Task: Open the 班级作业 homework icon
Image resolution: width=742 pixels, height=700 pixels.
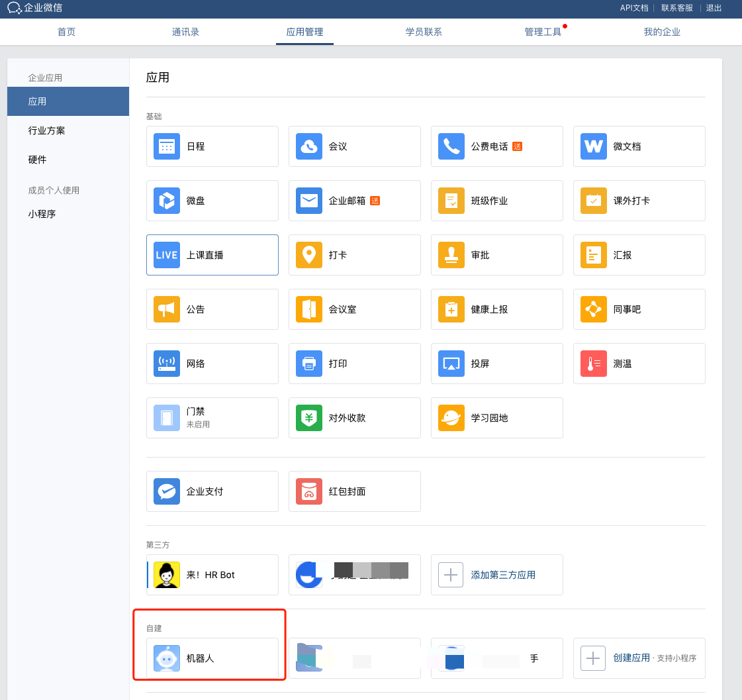Action: (451, 201)
